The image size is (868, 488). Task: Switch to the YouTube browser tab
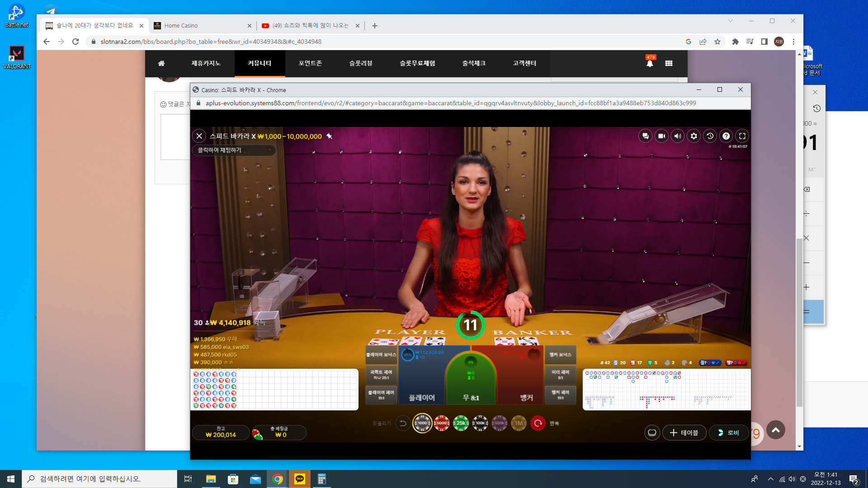[x=311, y=26]
